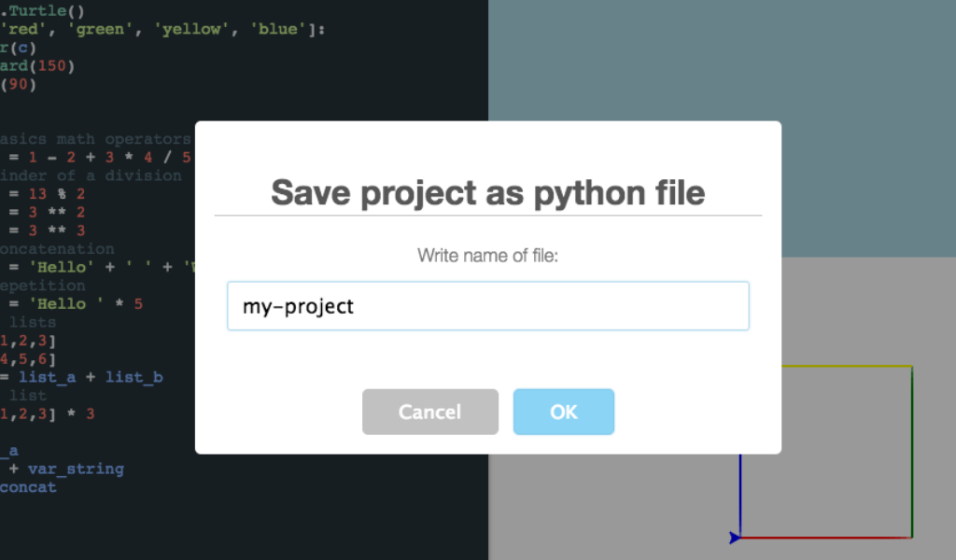The width and height of the screenshot is (956, 560).
Task: Click the blue turtle arrow on canvas
Action: coord(735,538)
